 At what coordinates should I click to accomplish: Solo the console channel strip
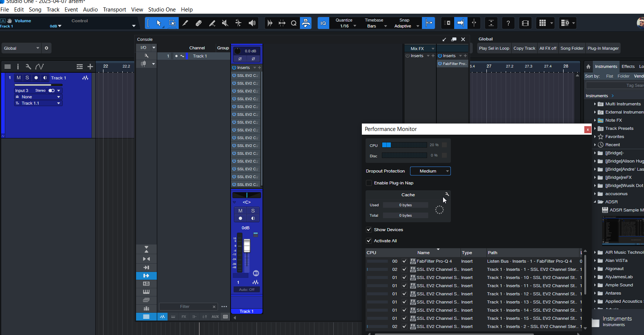click(x=253, y=211)
